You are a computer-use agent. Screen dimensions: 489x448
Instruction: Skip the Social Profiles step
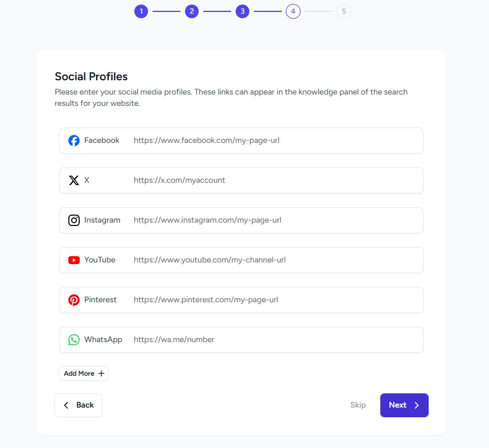click(358, 405)
